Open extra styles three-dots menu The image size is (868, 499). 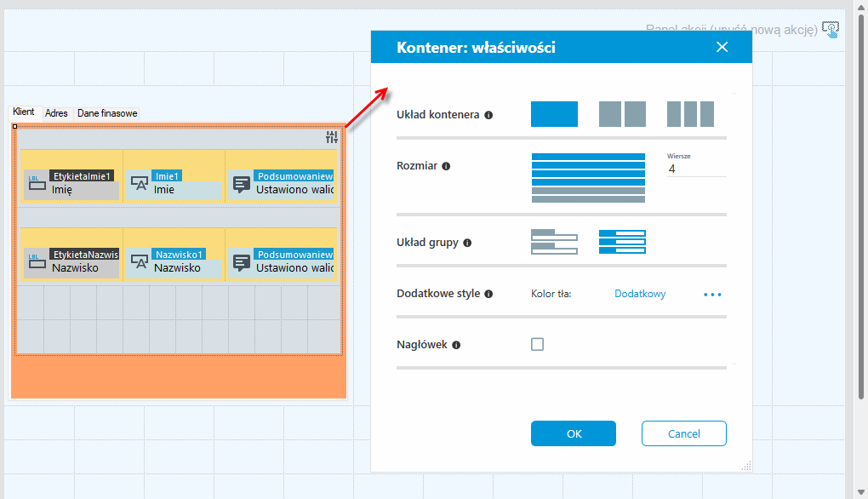click(x=712, y=295)
